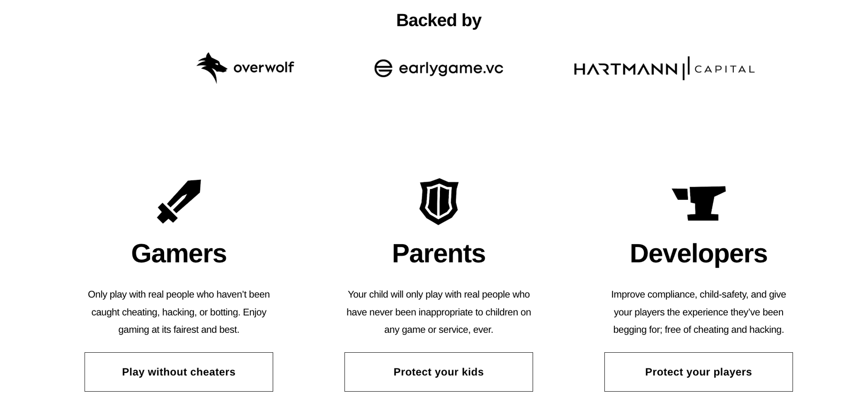
Task: Click the Parents description paragraph
Action: click(439, 312)
